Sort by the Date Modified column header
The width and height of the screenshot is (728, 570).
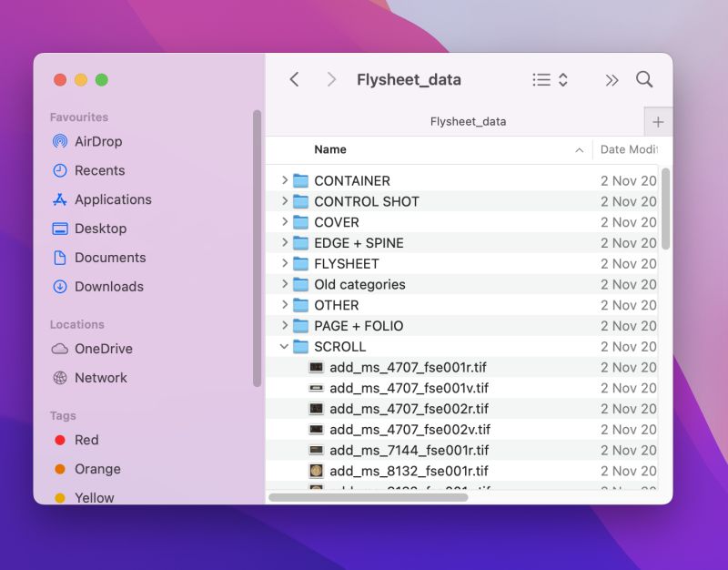pos(629,149)
